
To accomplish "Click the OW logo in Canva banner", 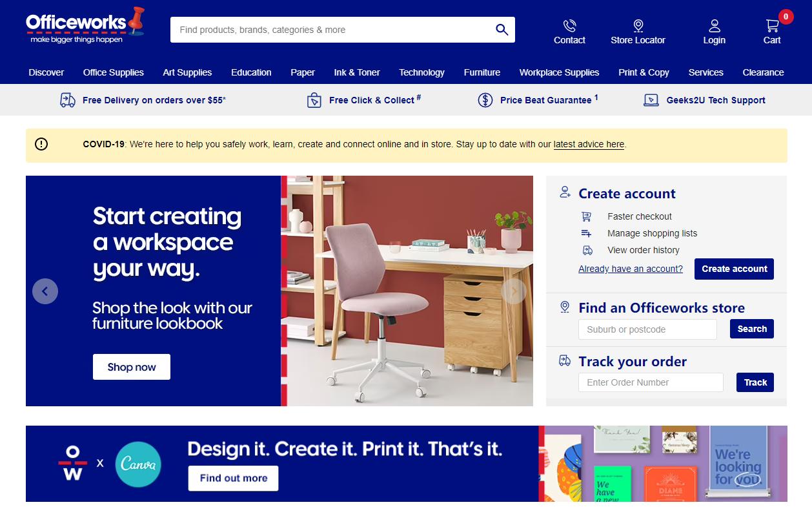I will click(x=72, y=462).
